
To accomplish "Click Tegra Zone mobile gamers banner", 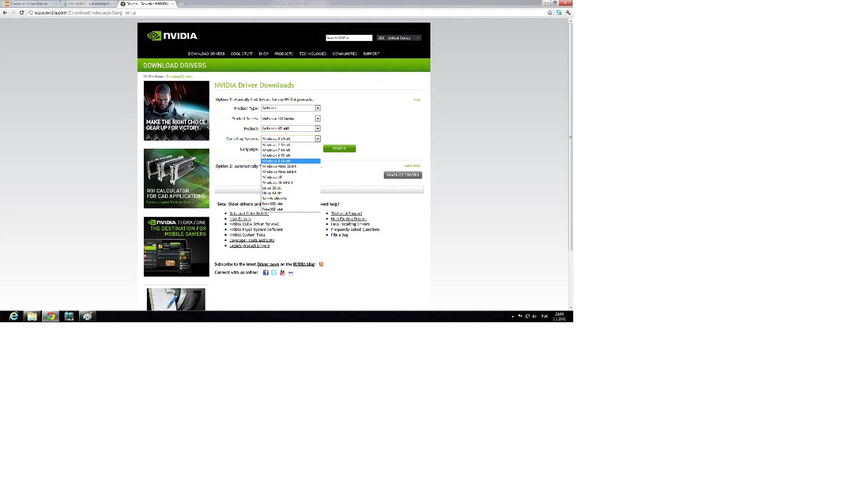I will [x=177, y=247].
